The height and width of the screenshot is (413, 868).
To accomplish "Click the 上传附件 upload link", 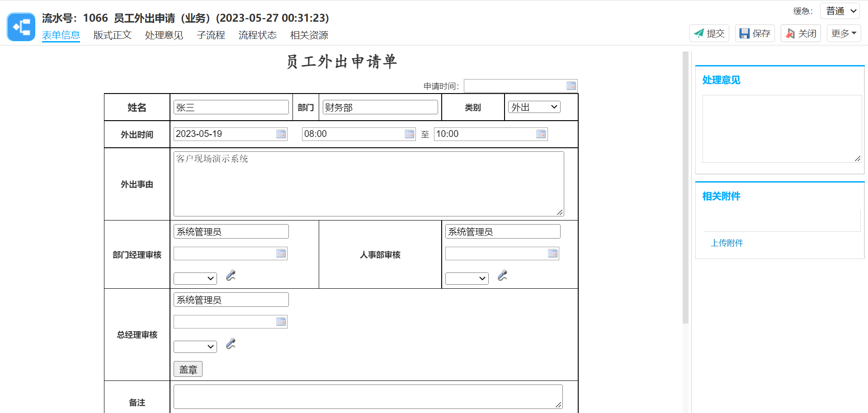I will point(727,243).
